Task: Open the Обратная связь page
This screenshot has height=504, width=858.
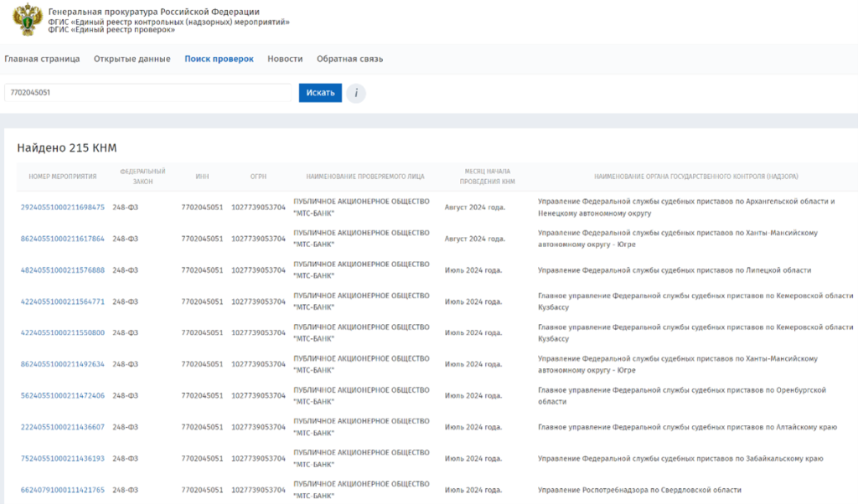Action: [x=349, y=59]
